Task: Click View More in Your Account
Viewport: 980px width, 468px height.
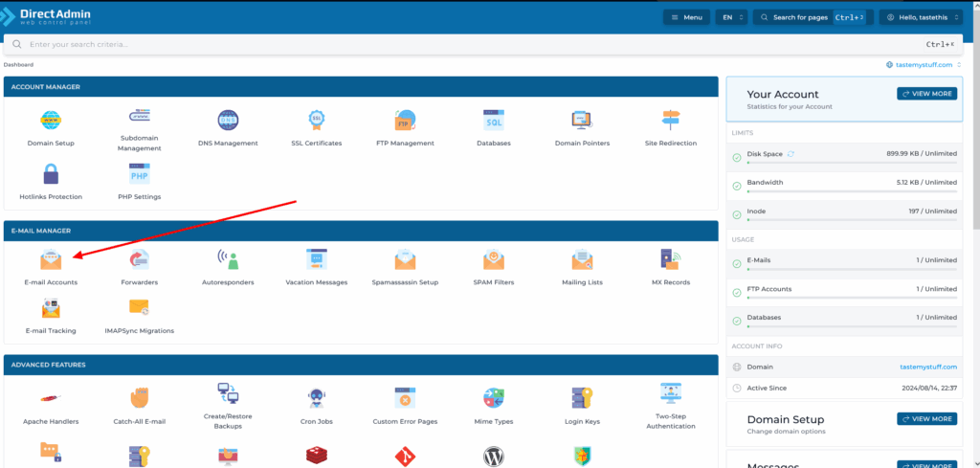Action: tap(926, 94)
